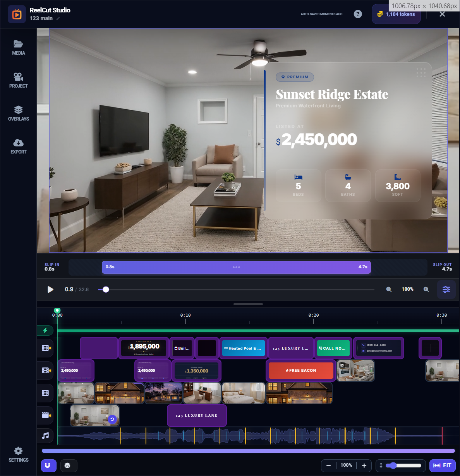460x476 pixels.
Task: Toggle the magnet snapping button
Action: click(48, 466)
